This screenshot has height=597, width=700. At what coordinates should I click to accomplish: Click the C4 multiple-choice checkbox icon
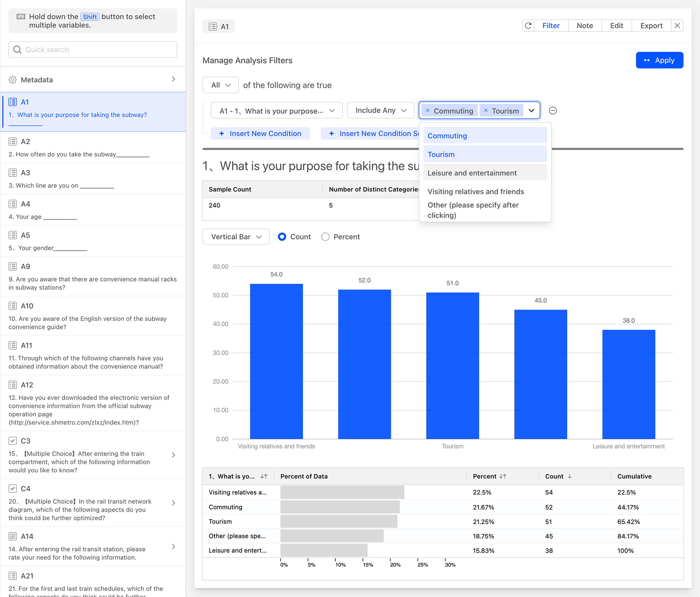(13, 489)
